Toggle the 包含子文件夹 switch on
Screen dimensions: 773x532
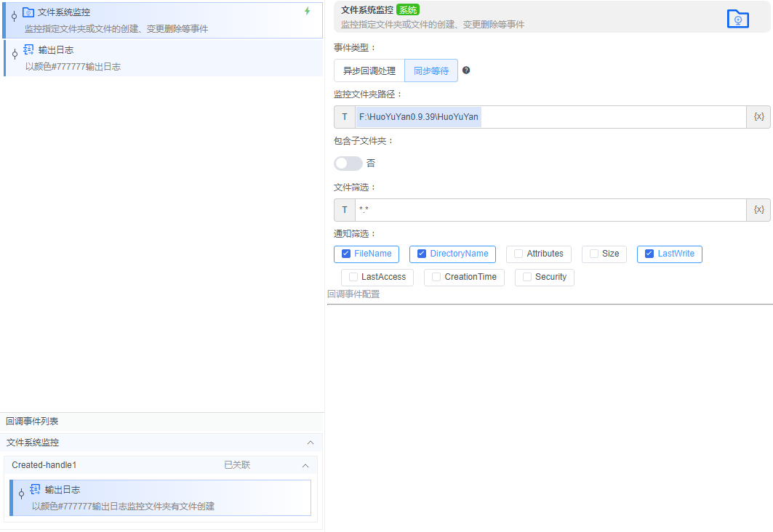point(348,163)
